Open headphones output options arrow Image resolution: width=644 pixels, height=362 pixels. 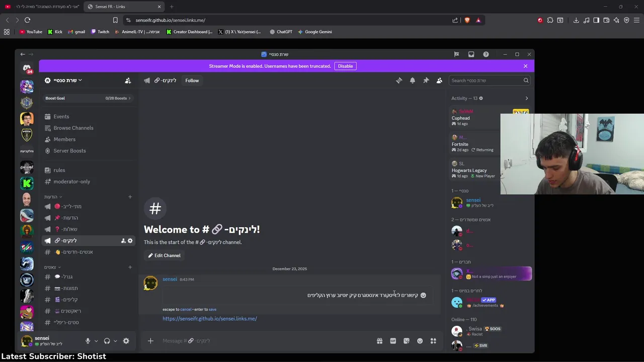[x=115, y=341]
